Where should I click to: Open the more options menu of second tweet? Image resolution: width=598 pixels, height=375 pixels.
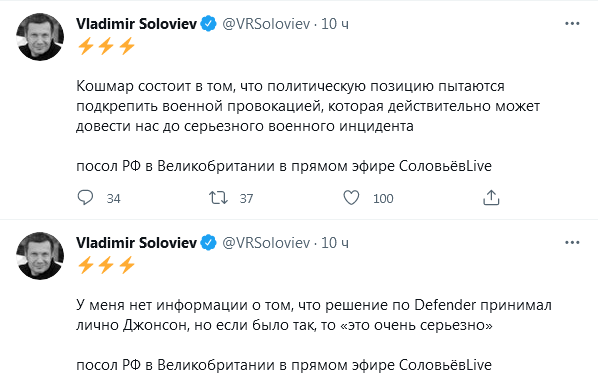pos(572,243)
